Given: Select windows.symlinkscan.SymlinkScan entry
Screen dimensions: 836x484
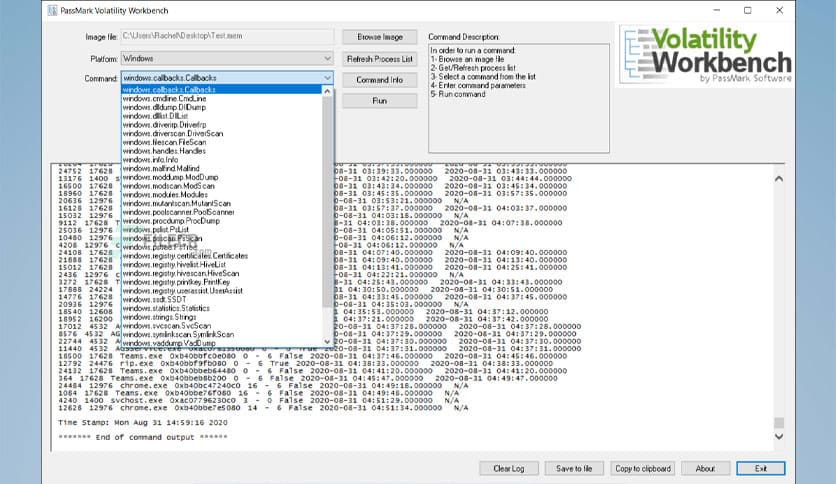Looking at the screenshot, I should pos(221,334).
